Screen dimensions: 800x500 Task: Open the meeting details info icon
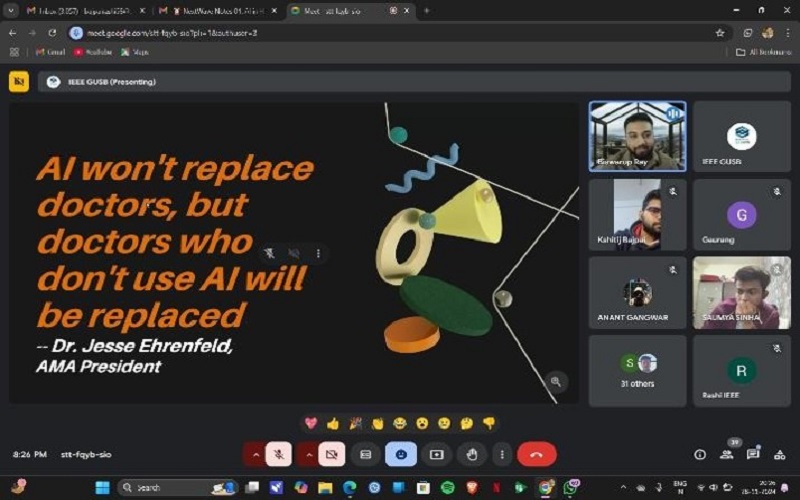(700, 454)
